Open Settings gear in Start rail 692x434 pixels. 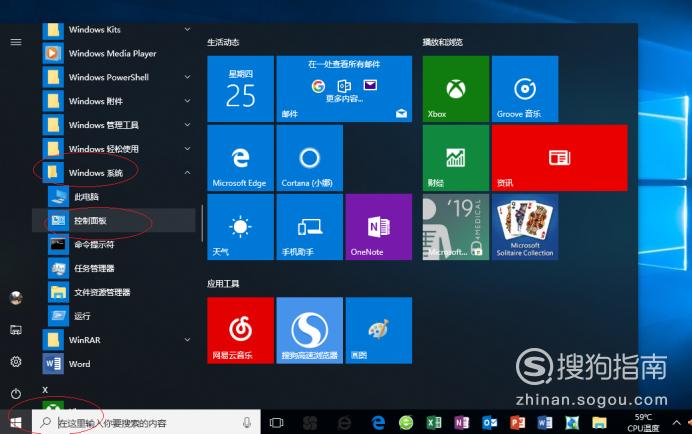coord(16,362)
